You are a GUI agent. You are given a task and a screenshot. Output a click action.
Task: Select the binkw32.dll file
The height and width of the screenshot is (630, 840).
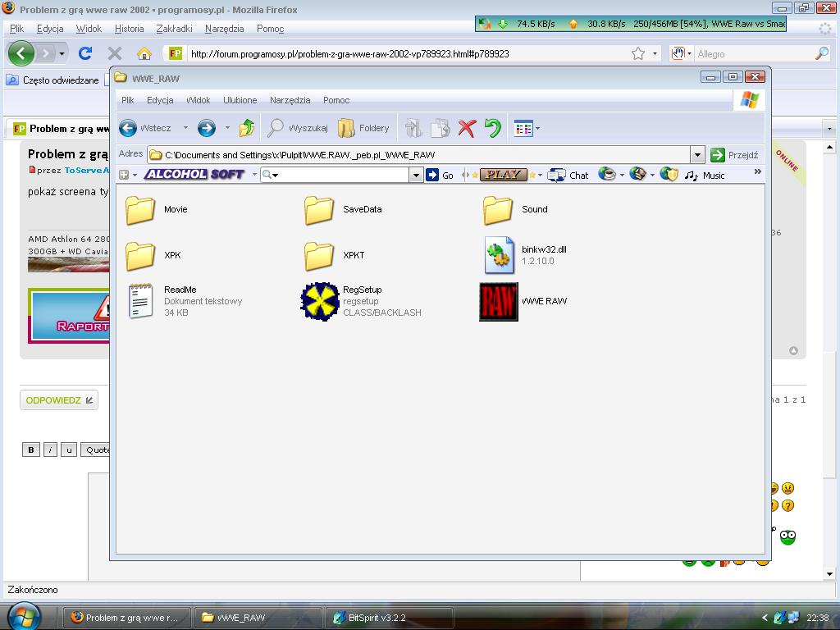(x=525, y=256)
